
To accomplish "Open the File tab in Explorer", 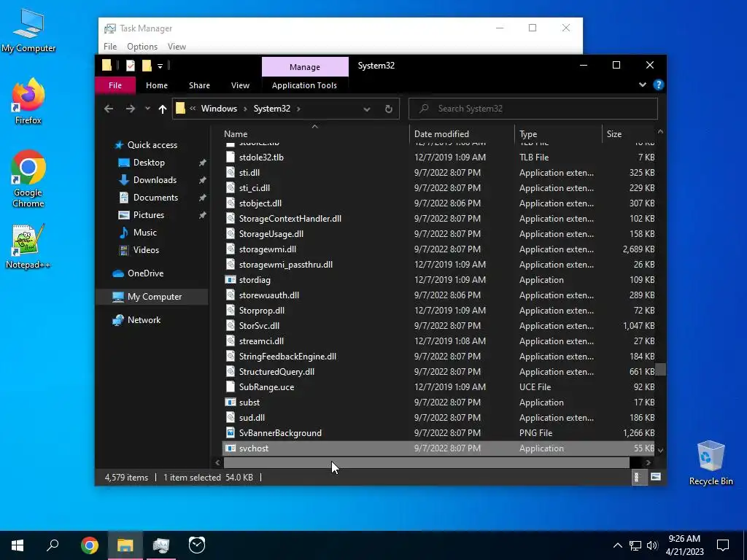I will (115, 85).
